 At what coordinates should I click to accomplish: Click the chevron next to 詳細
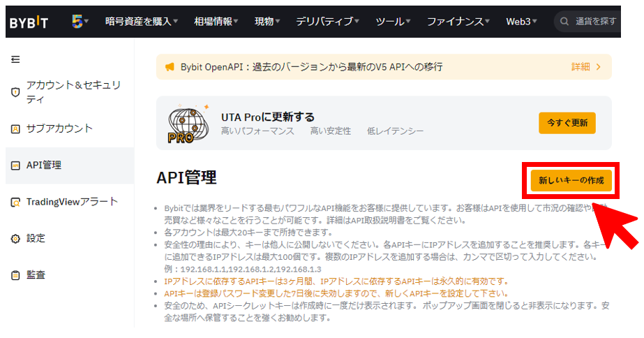point(599,67)
